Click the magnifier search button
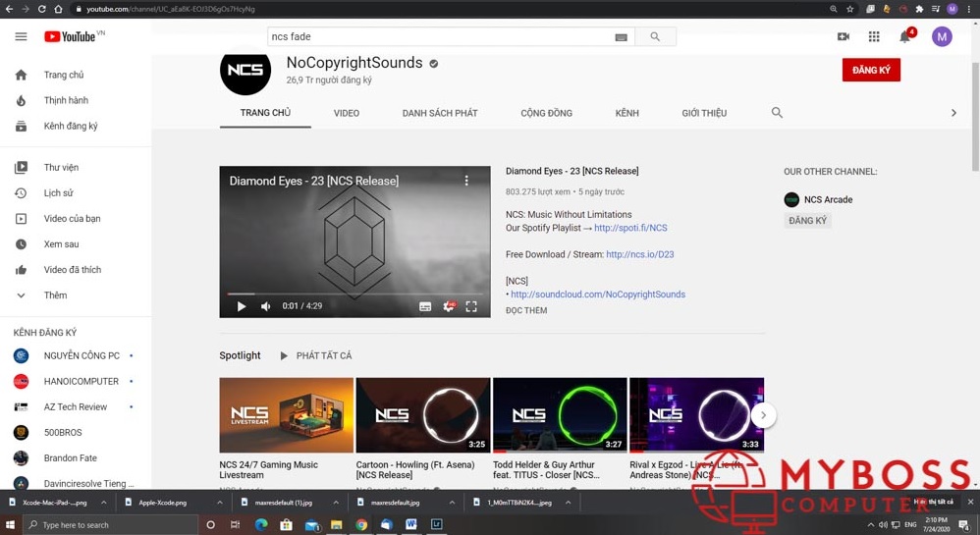The image size is (980, 535). (x=655, y=37)
